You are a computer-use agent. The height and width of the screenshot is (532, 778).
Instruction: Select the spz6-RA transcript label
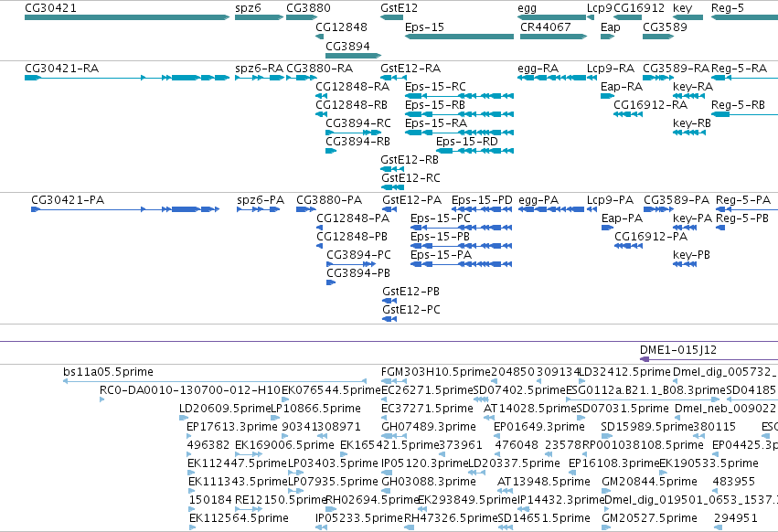(260, 69)
